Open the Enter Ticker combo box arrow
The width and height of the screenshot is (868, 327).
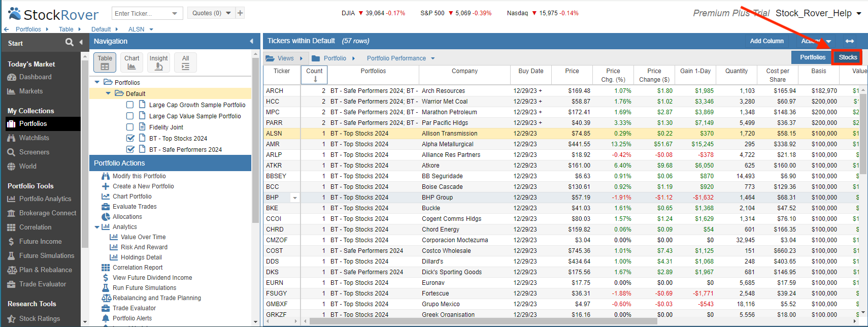tap(175, 13)
